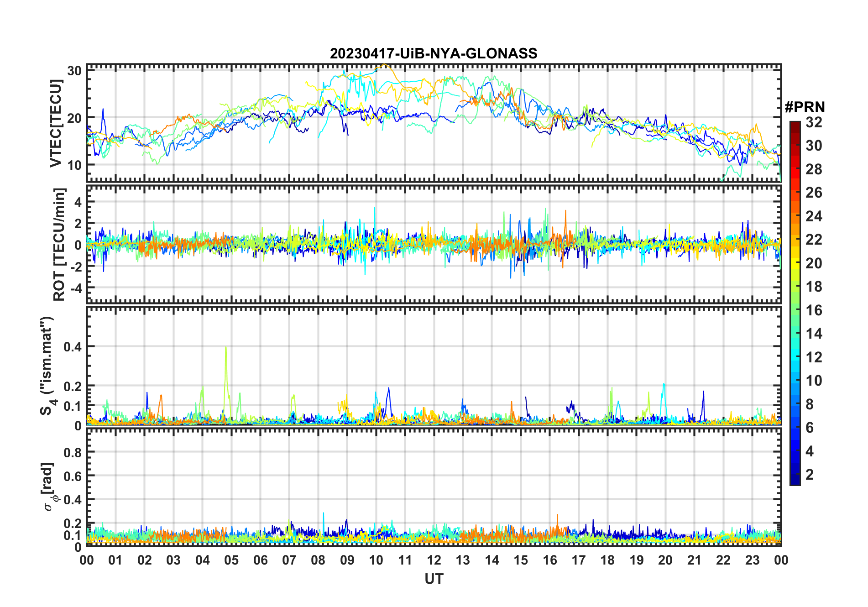Click UT axis hour tick "11"
Viewport: 868px width, 607px height.
tap(405, 560)
